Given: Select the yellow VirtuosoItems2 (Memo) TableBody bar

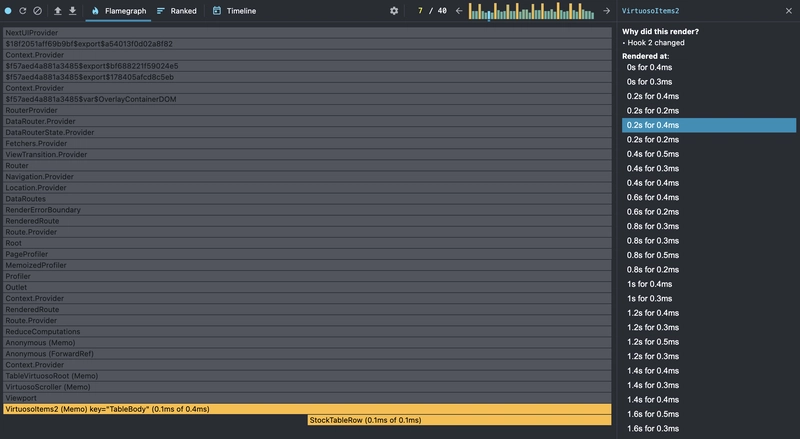Looking at the screenshot, I should (x=307, y=409).
